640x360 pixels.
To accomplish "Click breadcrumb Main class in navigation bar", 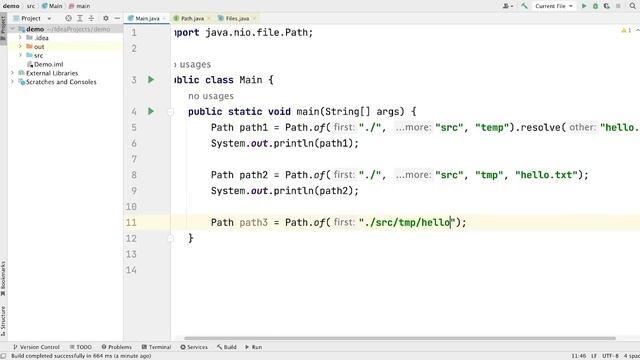I will point(52,6).
